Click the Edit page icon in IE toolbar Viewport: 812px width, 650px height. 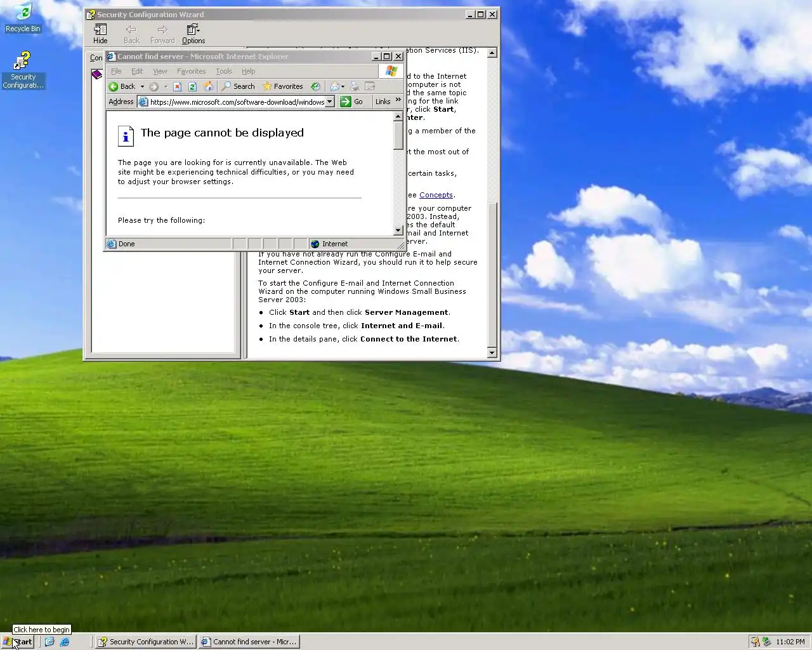coord(370,86)
